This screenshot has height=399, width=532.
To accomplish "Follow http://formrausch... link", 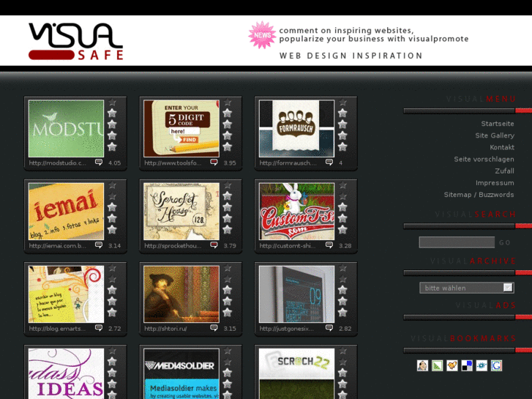I will click(288, 163).
